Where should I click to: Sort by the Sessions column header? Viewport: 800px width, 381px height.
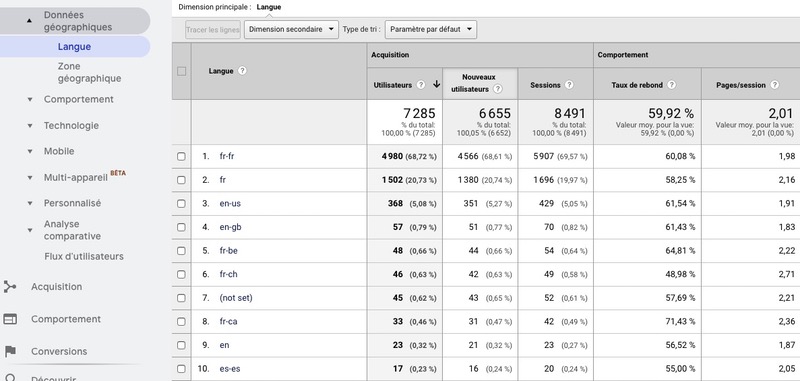(545, 85)
